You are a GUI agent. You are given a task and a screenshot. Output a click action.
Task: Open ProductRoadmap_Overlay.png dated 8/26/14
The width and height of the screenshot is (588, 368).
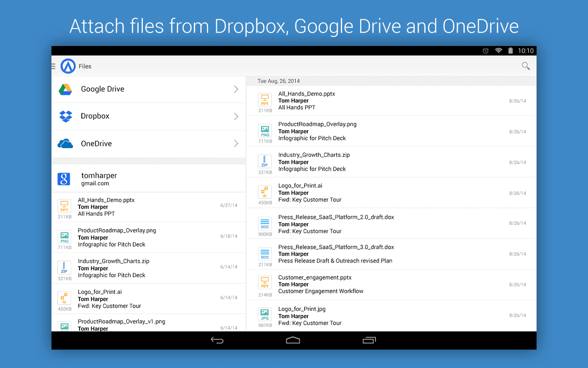pyautogui.click(x=391, y=131)
